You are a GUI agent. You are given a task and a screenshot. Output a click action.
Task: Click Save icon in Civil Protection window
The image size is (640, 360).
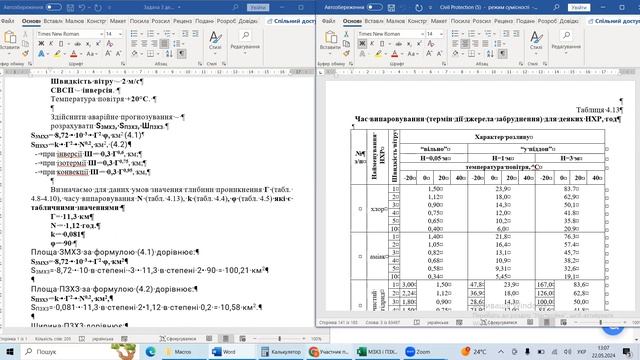(391, 8)
